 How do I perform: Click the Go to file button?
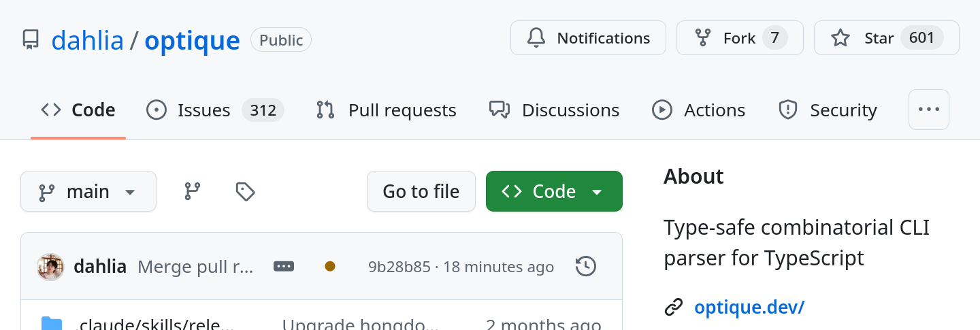tap(421, 192)
